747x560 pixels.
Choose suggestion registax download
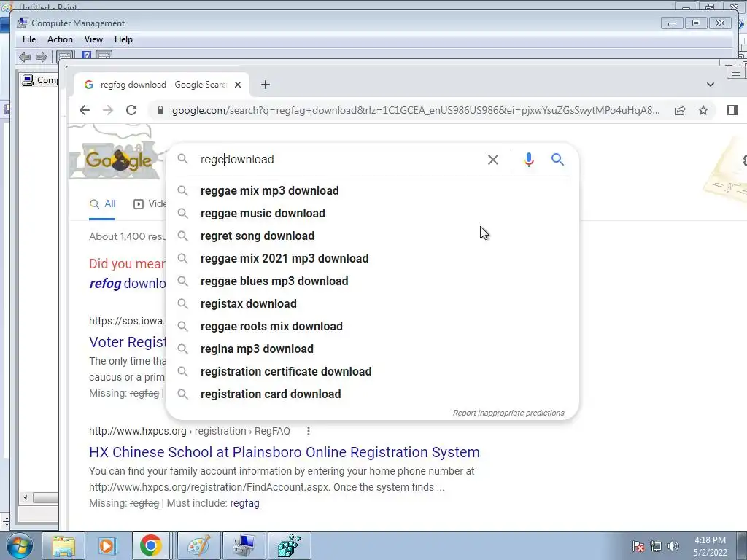[x=372, y=304]
